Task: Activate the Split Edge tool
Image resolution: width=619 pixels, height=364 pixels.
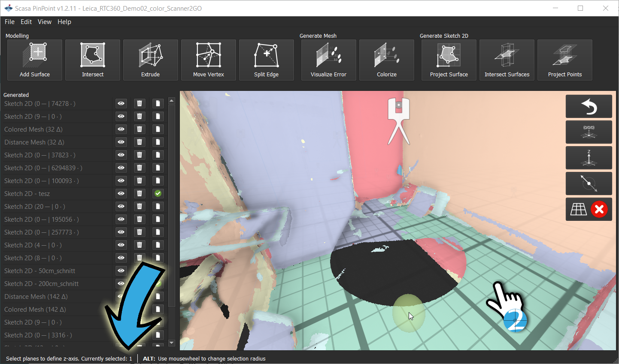Action: coord(267,60)
